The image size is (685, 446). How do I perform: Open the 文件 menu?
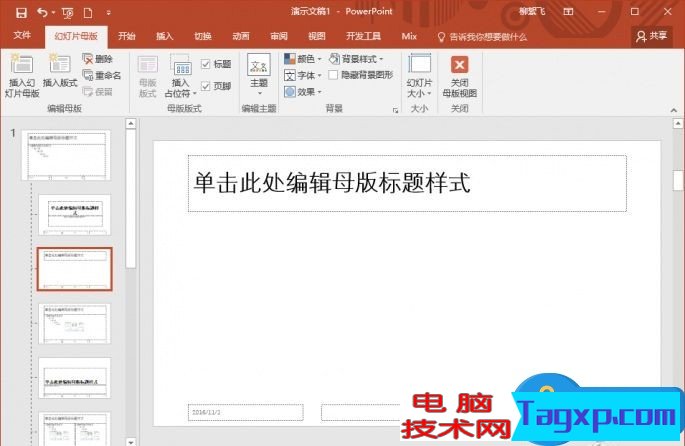(x=22, y=35)
